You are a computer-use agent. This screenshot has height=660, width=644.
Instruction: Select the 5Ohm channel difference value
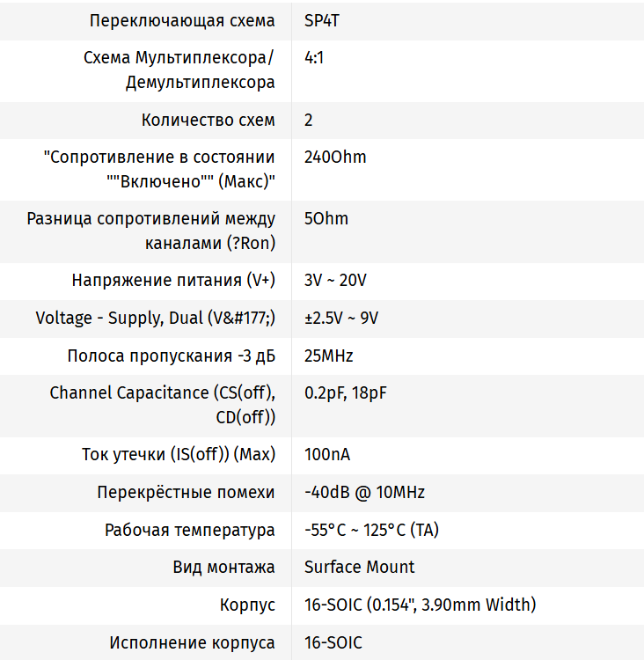tap(326, 219)
